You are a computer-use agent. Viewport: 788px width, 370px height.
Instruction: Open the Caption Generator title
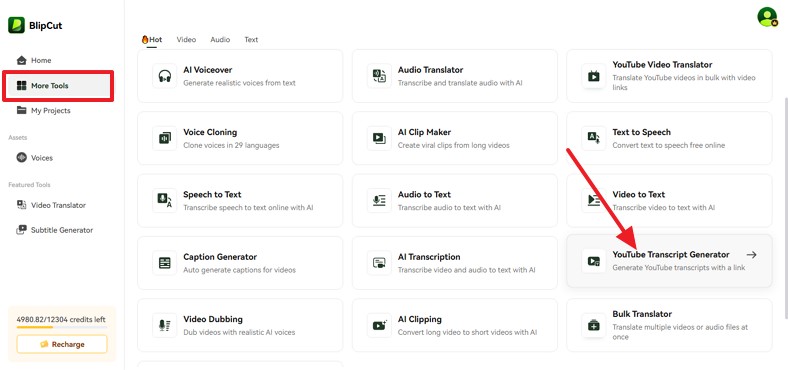click(220, 257)
